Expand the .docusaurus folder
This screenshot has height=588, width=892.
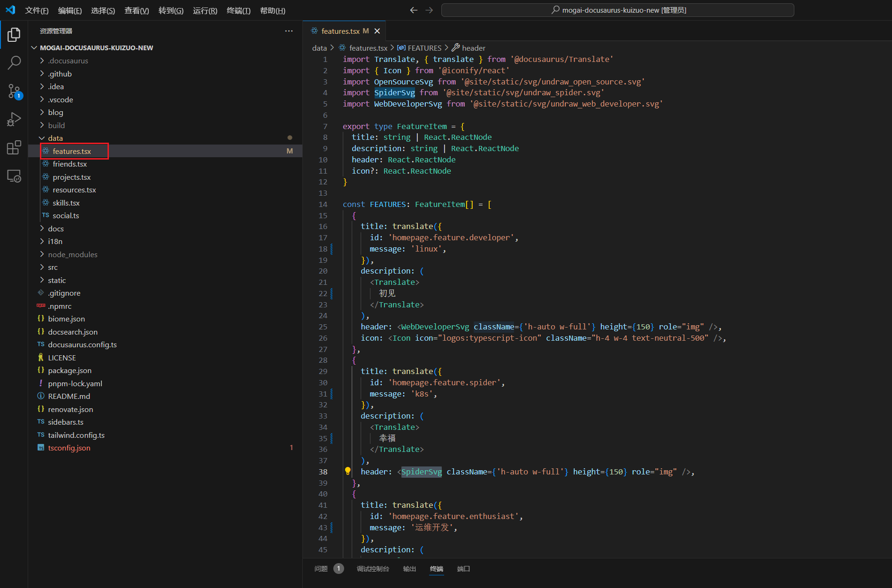(x=42, y=61)
